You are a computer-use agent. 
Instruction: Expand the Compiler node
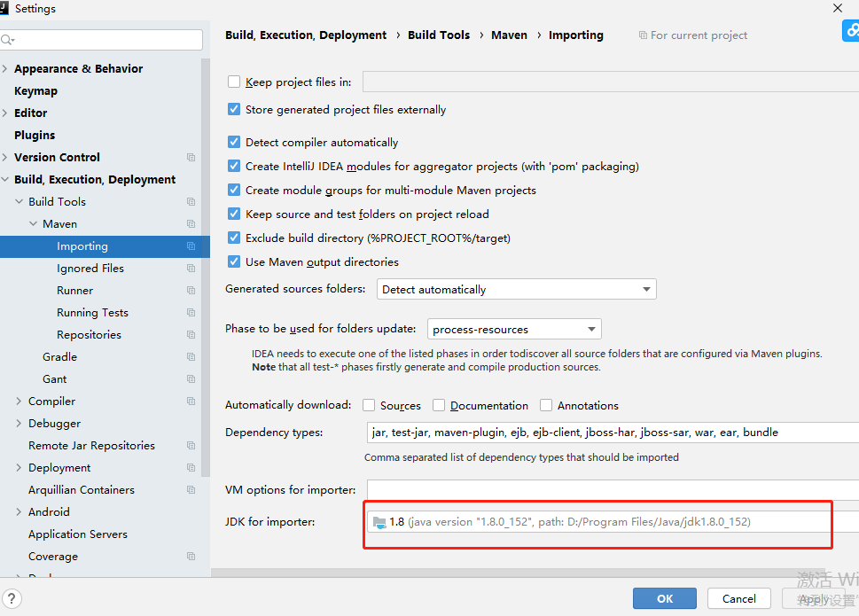click(x=20, y=402)
